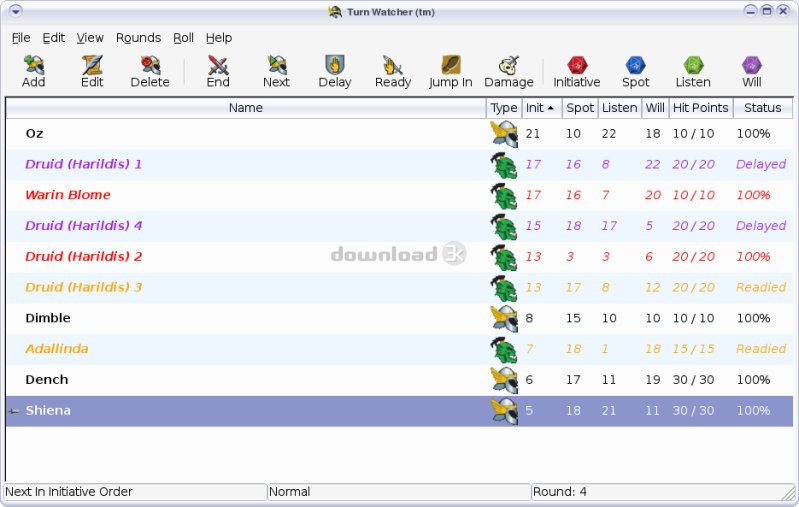Roll Initiative with the red die

[x=577, y=65]
